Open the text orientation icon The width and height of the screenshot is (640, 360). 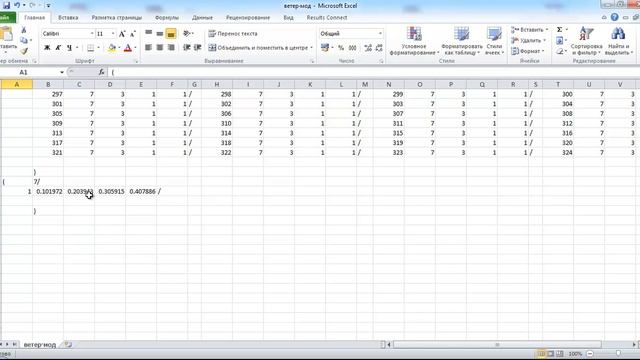[188, 33]
